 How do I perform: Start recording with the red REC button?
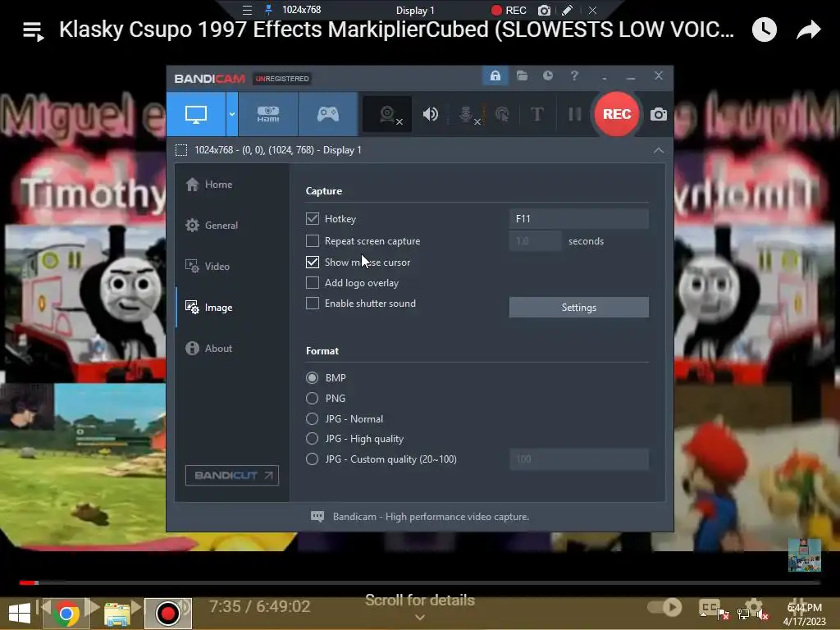point(617,114)
